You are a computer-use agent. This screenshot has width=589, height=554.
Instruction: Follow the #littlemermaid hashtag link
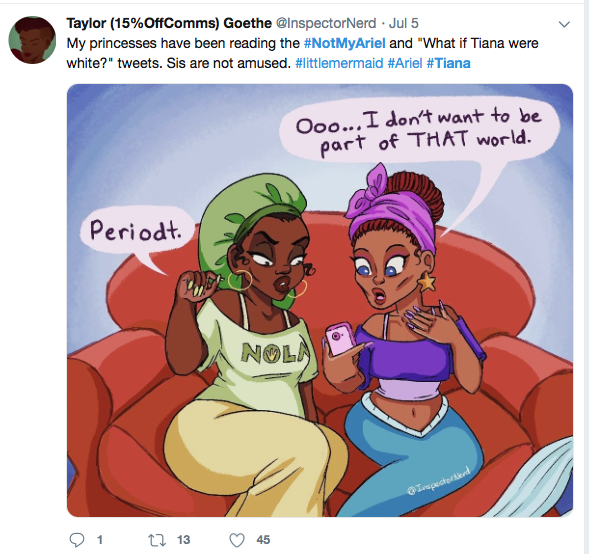(339, 63)
